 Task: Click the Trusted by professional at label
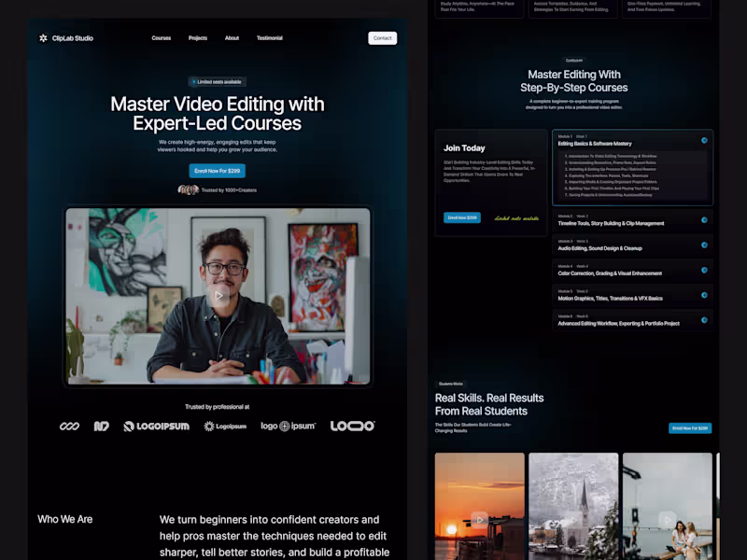point(218,407)
